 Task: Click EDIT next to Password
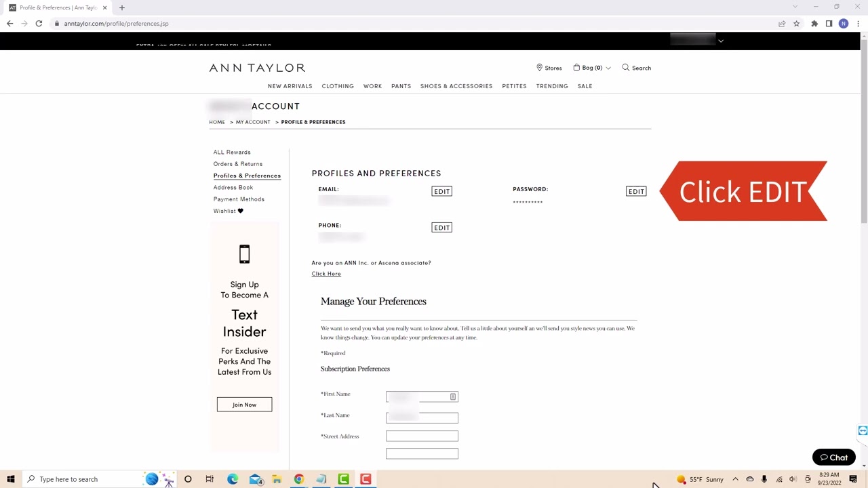[636, 192]
